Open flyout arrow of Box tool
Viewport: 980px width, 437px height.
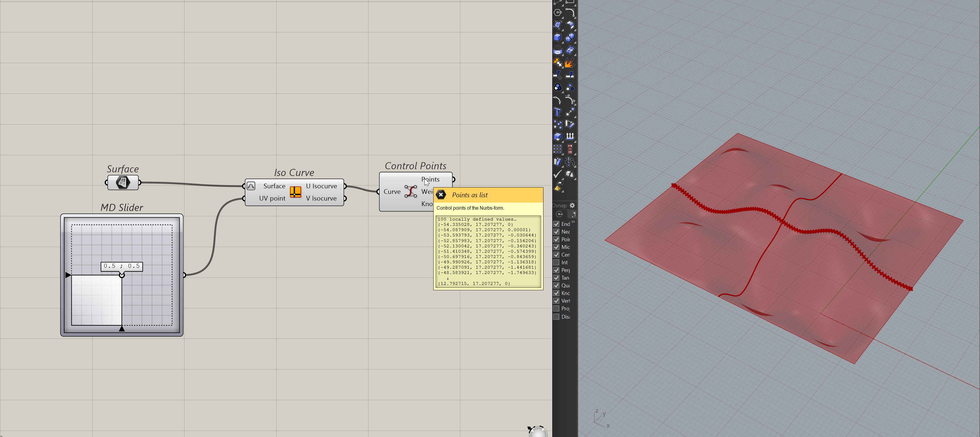pos(562,42)
